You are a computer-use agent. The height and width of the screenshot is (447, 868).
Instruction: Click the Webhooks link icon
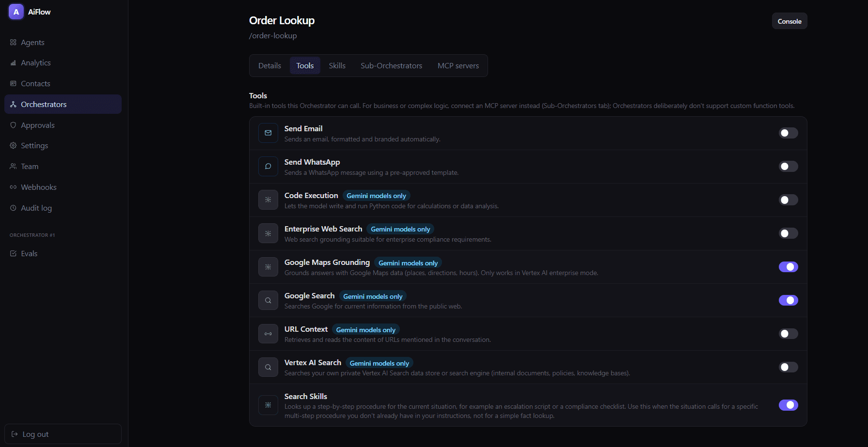point(13,187)
